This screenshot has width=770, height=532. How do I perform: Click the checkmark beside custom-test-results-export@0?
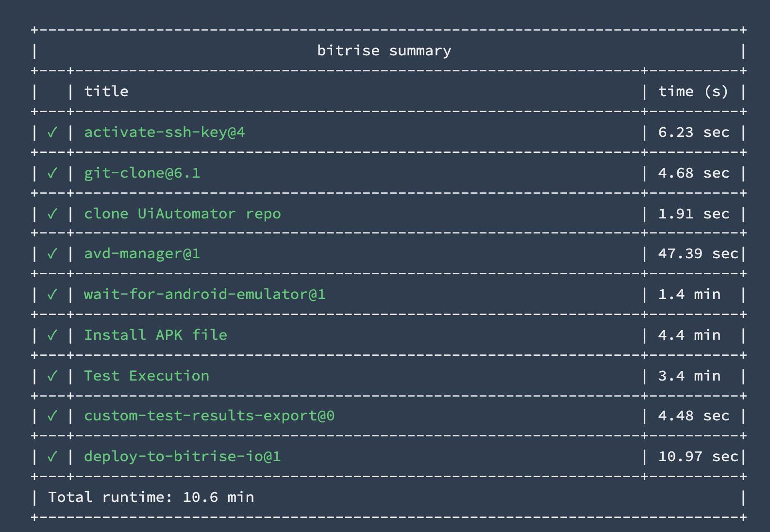tap(52, 416)
